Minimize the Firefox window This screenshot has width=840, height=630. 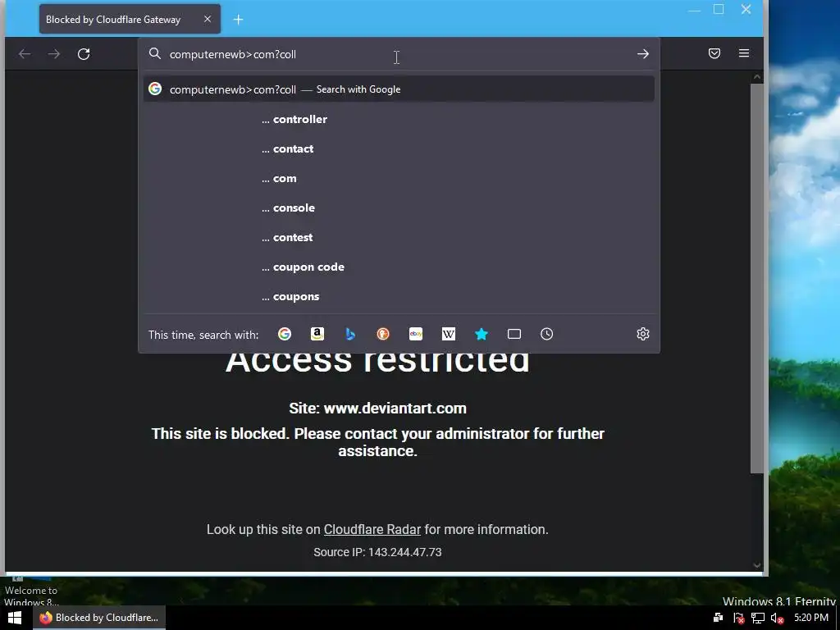pyautogui.click(x=694, y=10)
